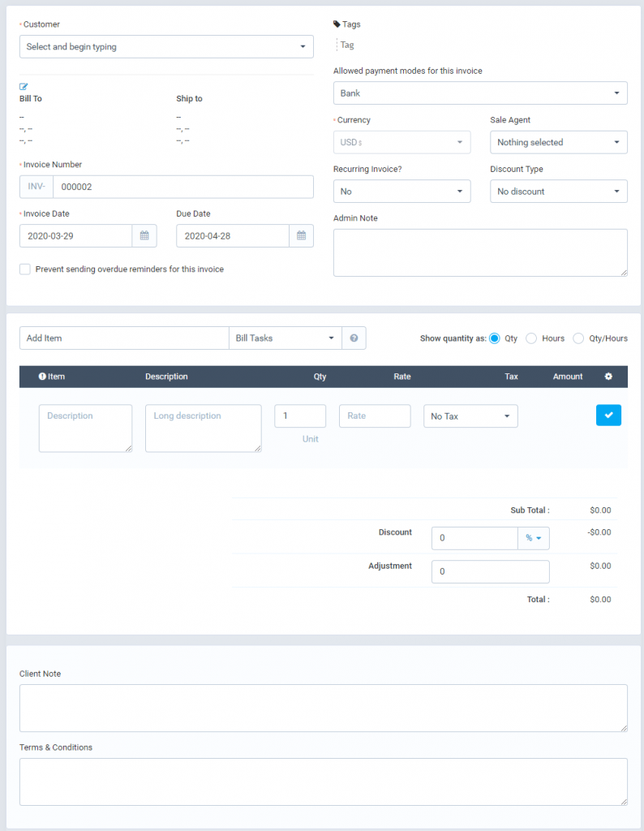Click the item Description text area
This screenshot has width=644, height=831.
click(x=85, y=428)
